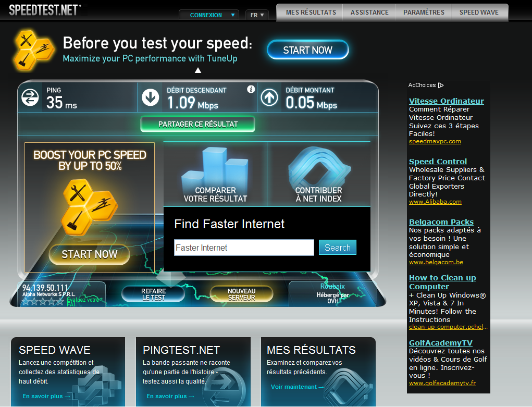The image size is (532, 407).
Task: Open the FR language dropdown
Action: click(x=257, y=15)
